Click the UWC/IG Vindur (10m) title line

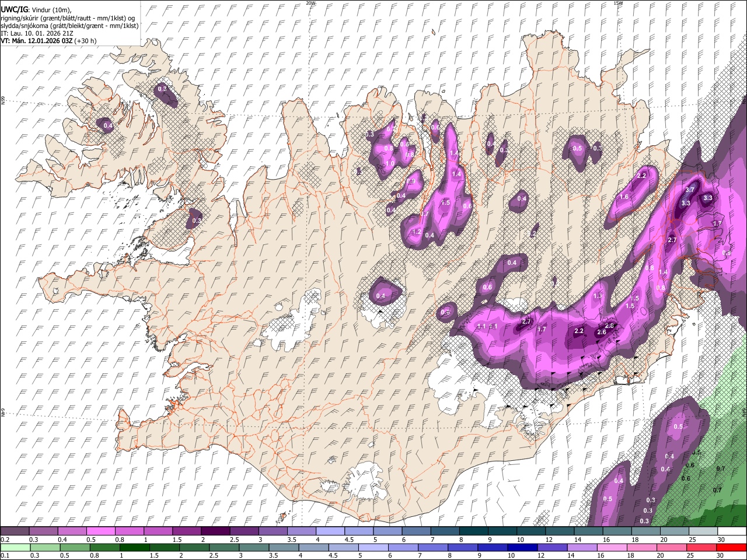[36, 9]
